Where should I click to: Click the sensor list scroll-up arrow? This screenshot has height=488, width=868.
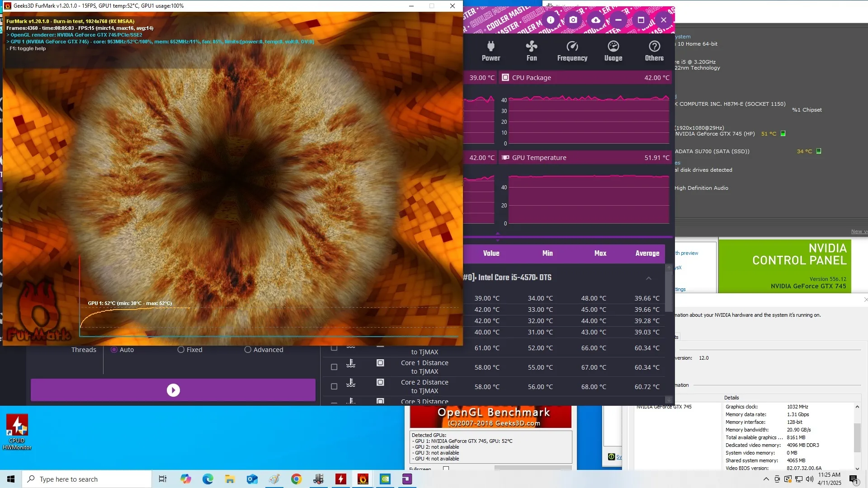(669, 268)
